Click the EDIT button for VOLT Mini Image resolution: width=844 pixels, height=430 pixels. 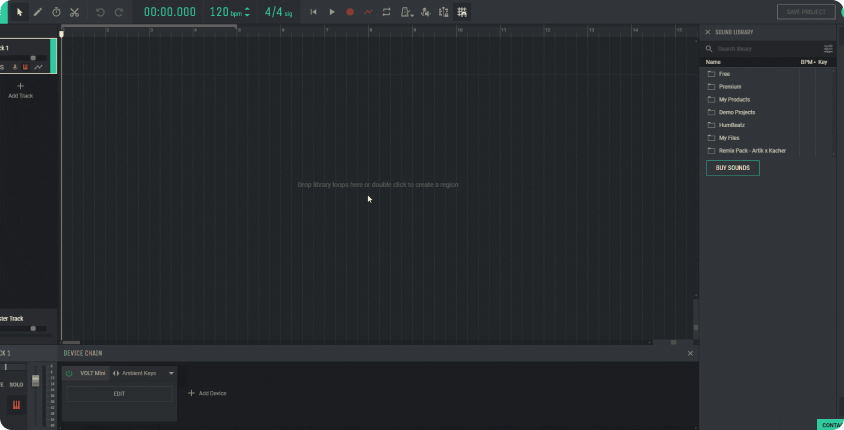(119, 394)
